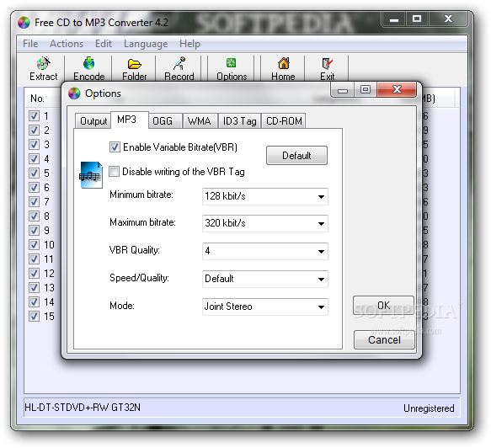The height and width of the screenshot is (448, 491).
Task: Open the Help menu
Action: pos(189,44)
